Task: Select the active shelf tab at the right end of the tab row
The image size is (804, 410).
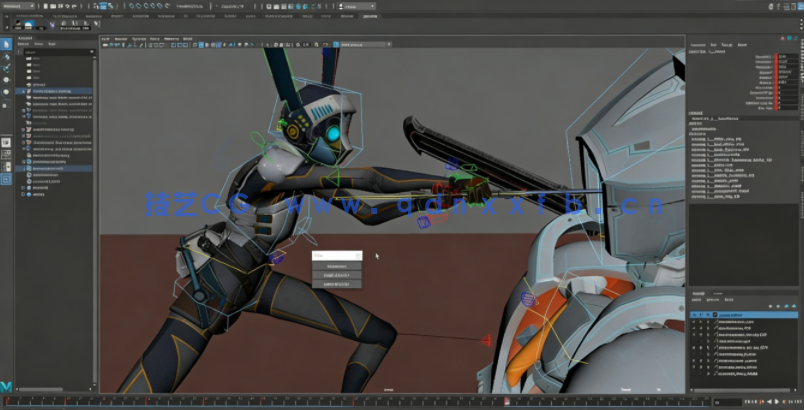Action: point(370,16)
